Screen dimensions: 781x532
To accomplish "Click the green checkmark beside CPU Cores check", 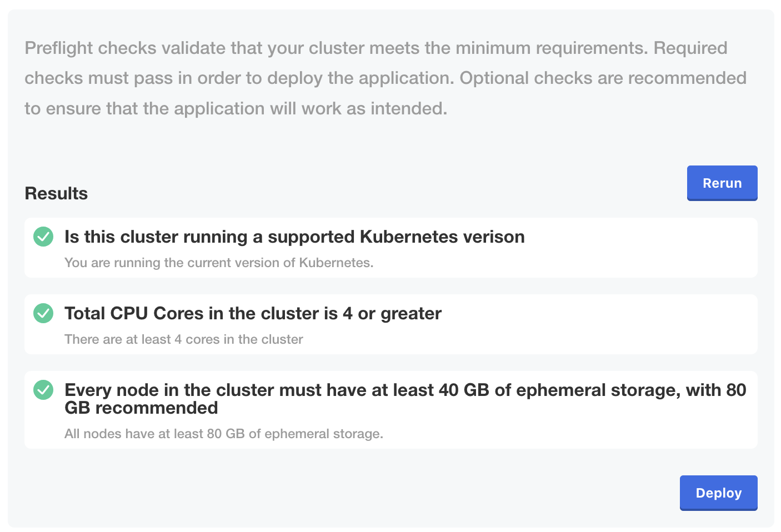I will [43, 313].
